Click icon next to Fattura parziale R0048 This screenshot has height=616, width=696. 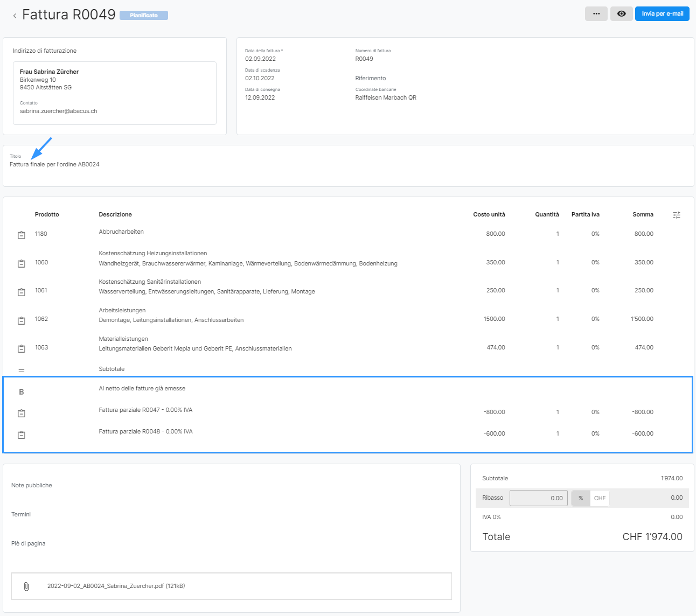click(22, 435)
